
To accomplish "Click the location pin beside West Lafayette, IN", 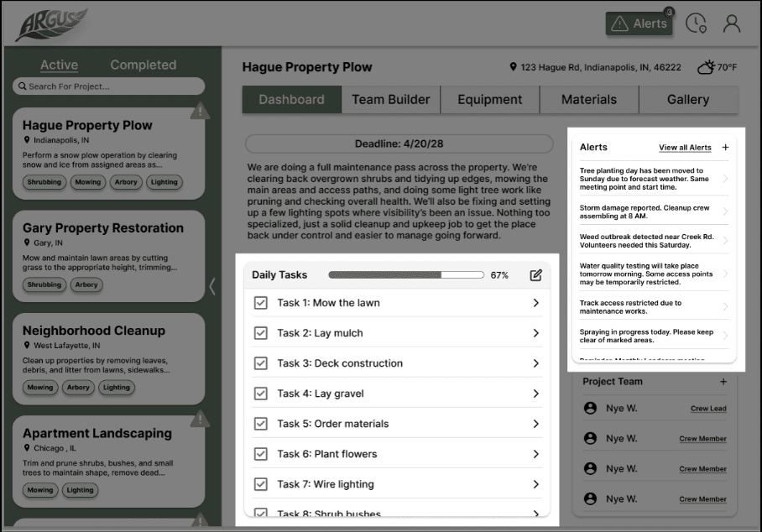I will coord(27,346).
